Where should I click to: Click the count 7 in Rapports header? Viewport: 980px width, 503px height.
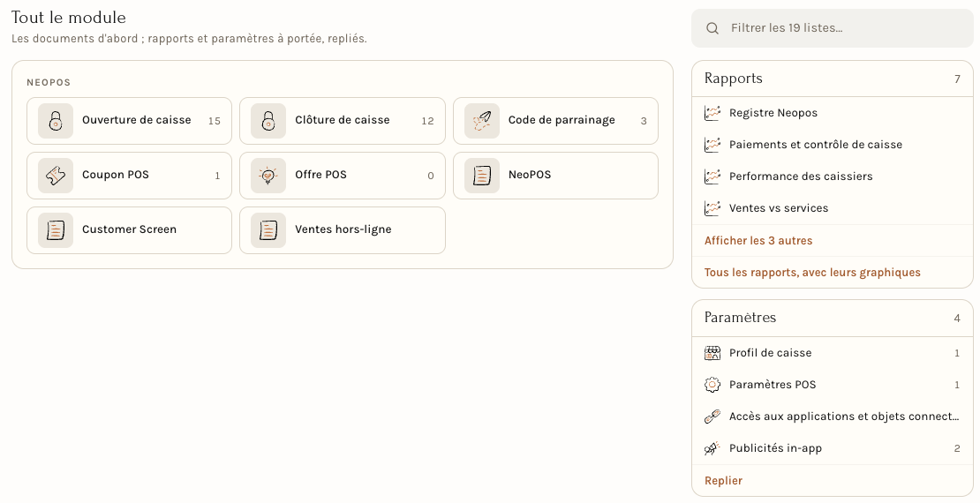click(957, 79)
